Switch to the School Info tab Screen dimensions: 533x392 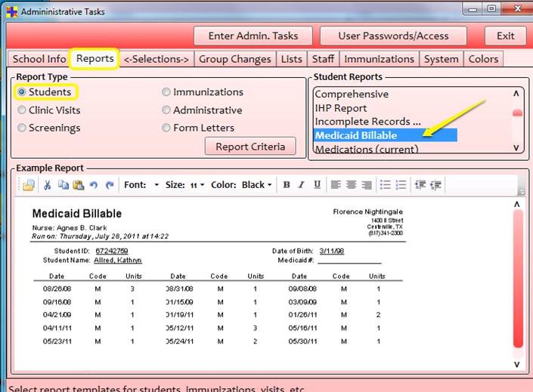pos(39,59)
